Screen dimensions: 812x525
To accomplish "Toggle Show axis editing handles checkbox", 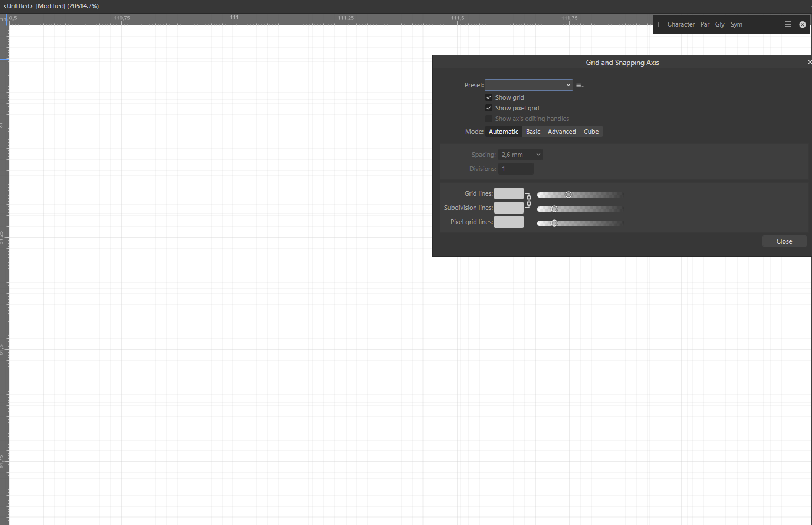I will 489,119.
